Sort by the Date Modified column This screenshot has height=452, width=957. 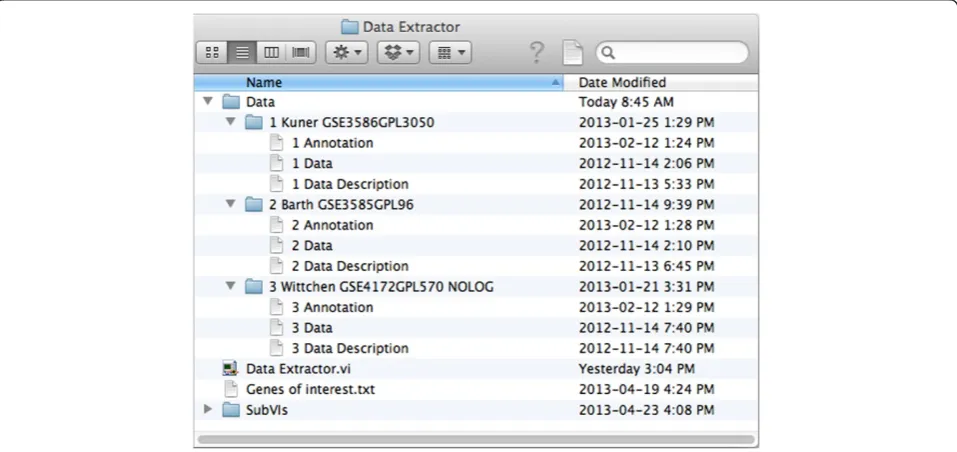point(660,82)
